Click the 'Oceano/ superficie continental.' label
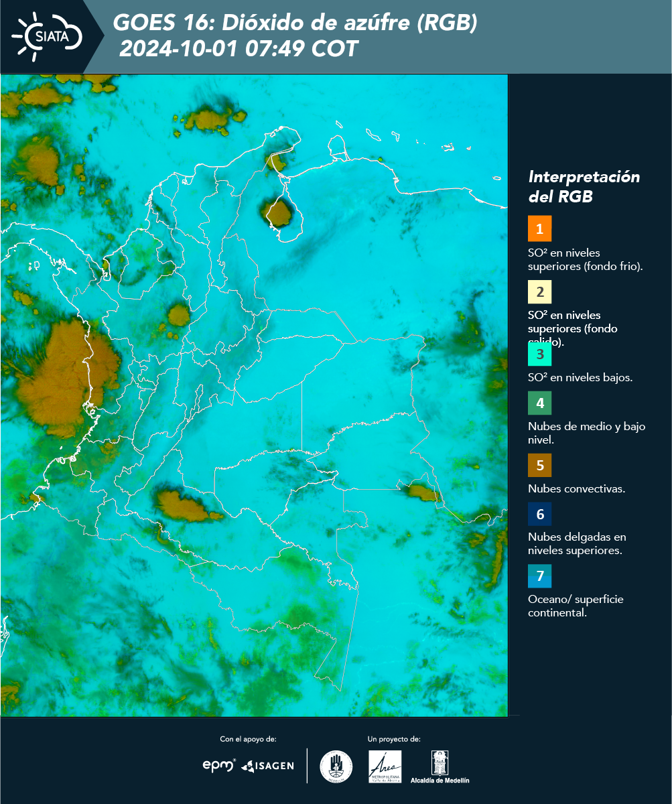This screenshot has height=804, width=672. 576,606
